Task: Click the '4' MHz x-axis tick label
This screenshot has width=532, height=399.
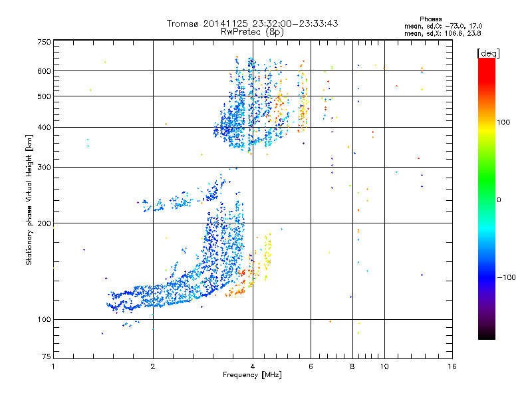Action: click(253, 366)
